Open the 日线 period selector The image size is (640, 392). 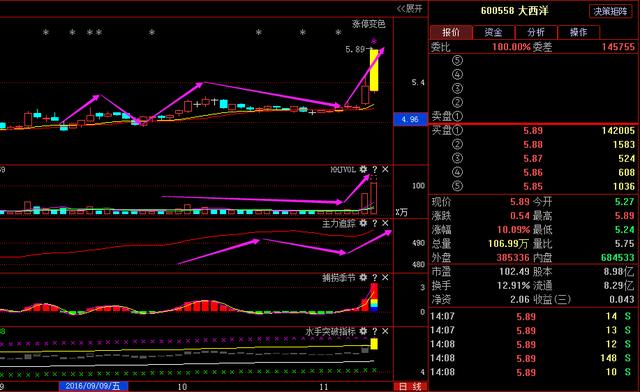pyautogui.click(x=410, y=386)
